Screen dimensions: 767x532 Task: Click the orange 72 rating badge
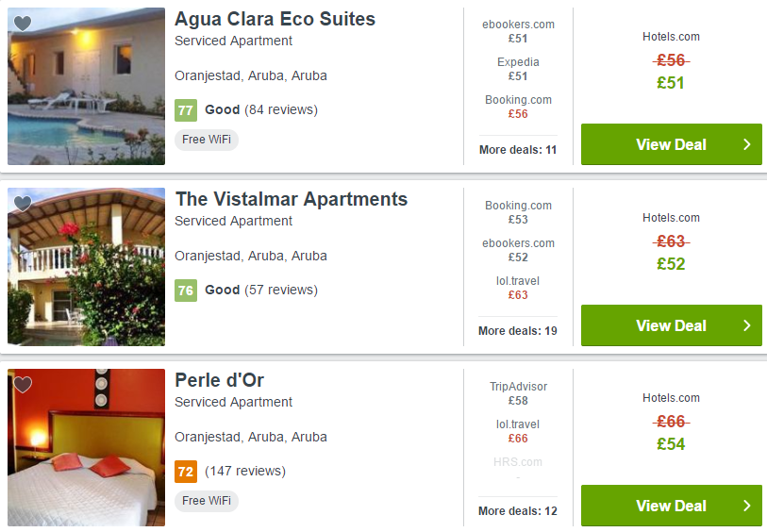(x=185, y=471)
